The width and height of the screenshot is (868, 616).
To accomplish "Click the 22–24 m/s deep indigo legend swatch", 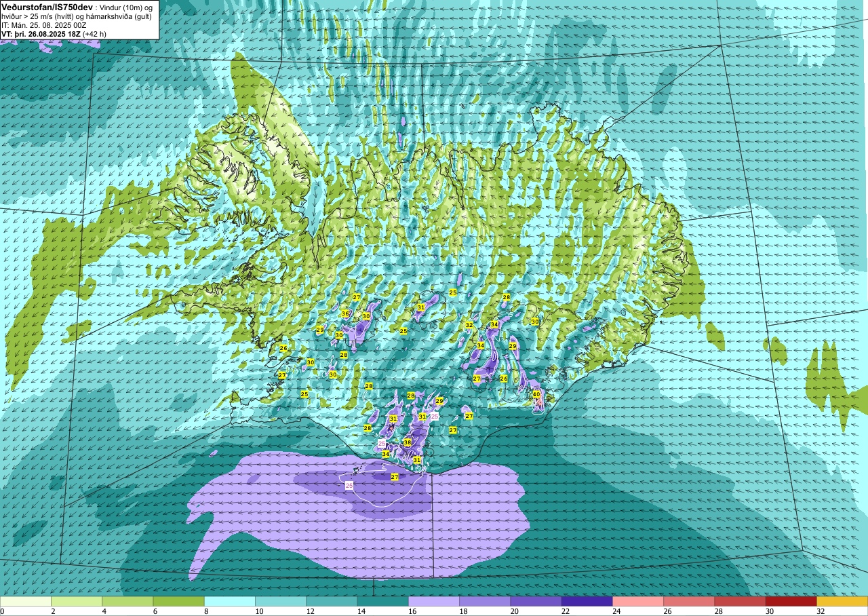I will [x=587, y=601].
